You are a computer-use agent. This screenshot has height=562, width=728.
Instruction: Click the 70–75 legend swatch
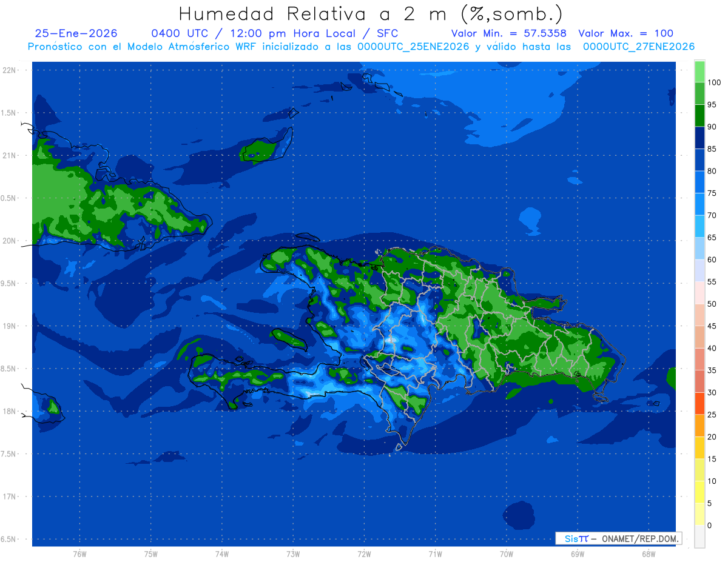(x=699, y=204)
